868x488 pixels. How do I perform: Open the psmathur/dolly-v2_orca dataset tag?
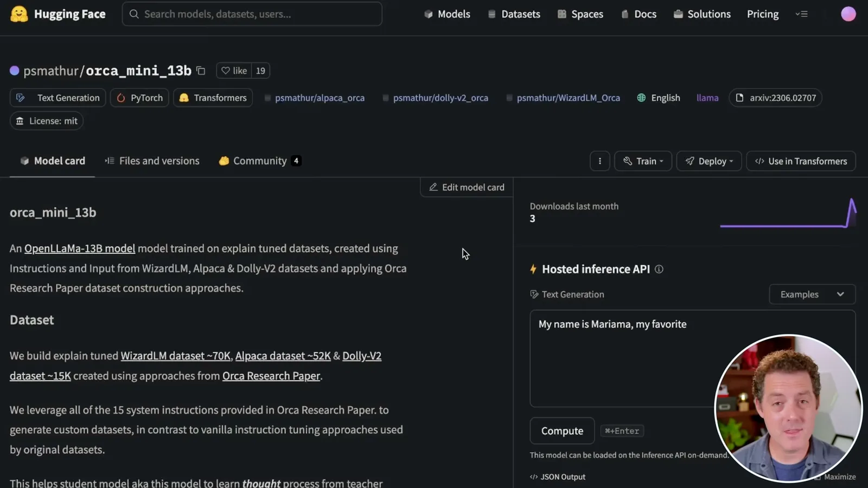coord(435,98)
